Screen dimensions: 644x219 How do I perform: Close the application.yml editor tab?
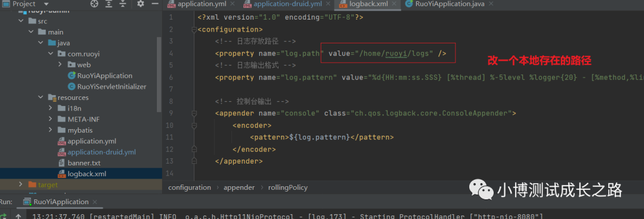233,4
